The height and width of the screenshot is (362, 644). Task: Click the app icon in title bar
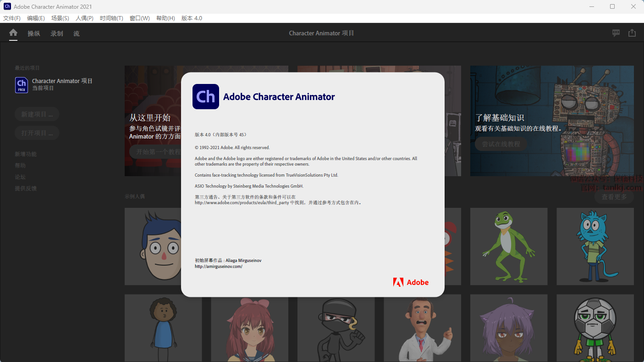tap(7, 6)
